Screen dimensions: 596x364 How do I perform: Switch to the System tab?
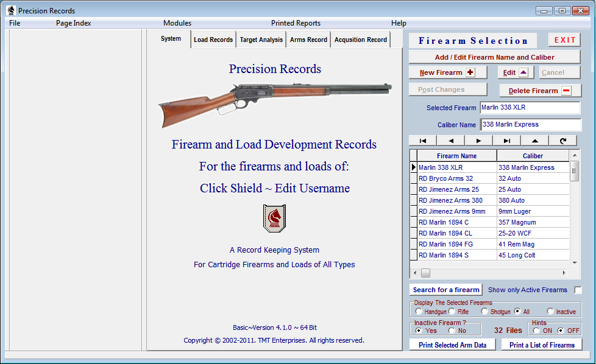(171, 39)
